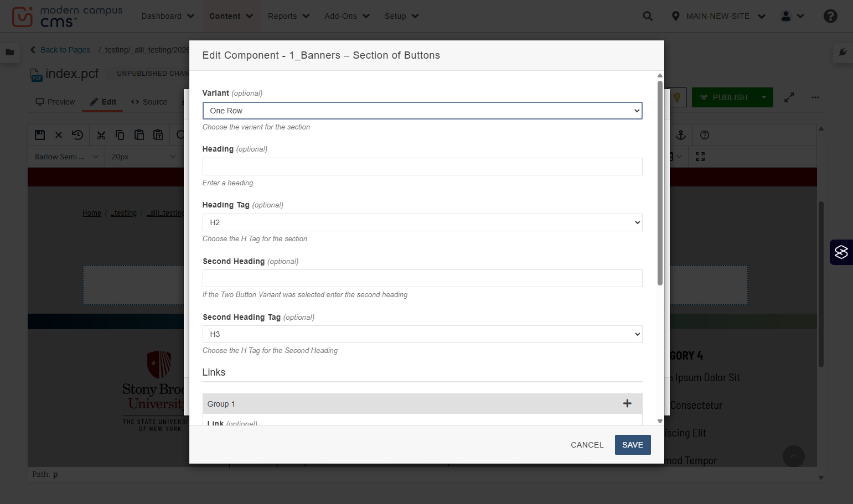Image resolution: width=853 pixels, height=504 pixels.
Task: Click the floating layers widget icon
Action: coord(841,252)
